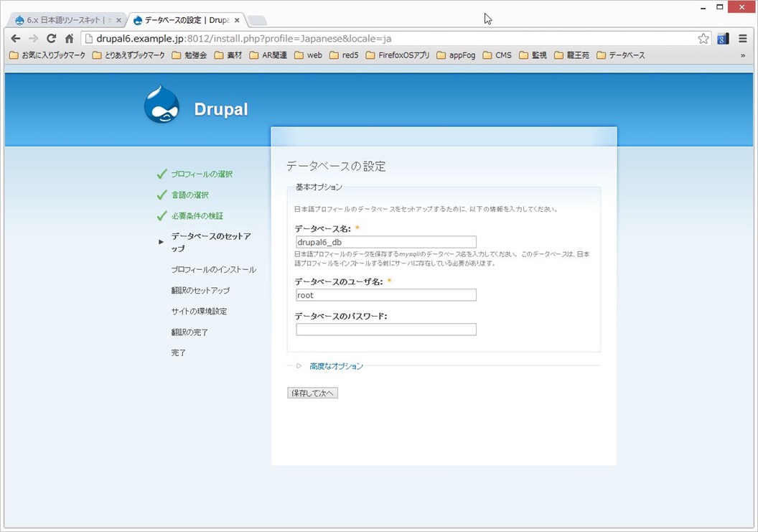
Task: Click プロフィールの選択 completed step
Action: click(202, 174)
